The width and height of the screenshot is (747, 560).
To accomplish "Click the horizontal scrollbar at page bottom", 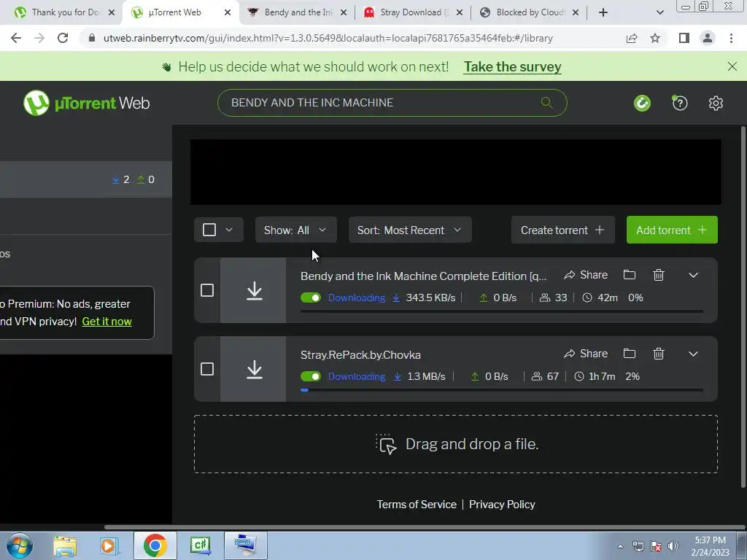I will (424, 526).
